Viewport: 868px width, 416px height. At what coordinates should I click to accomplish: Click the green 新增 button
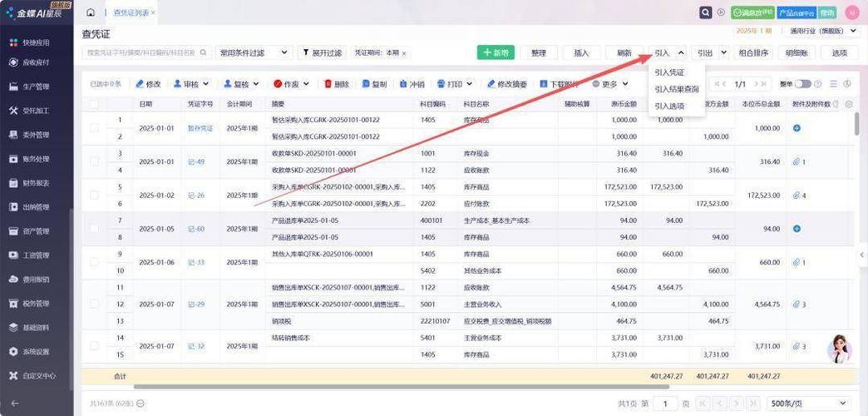click(496, 52)
